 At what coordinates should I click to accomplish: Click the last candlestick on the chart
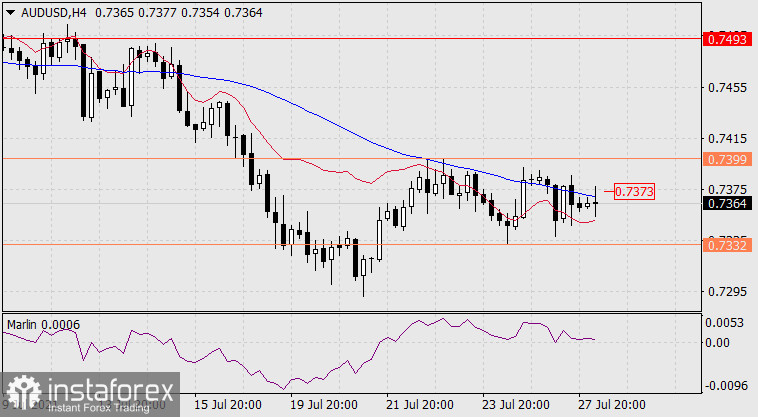pyautogui.click(x=596, y=201)
